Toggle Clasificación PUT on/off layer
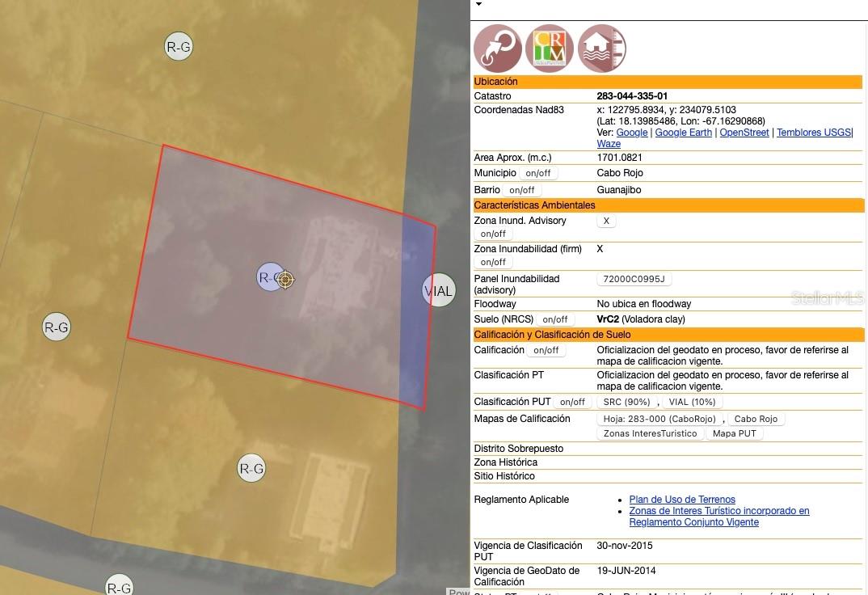868x595 pixels. tap(572, 402)
